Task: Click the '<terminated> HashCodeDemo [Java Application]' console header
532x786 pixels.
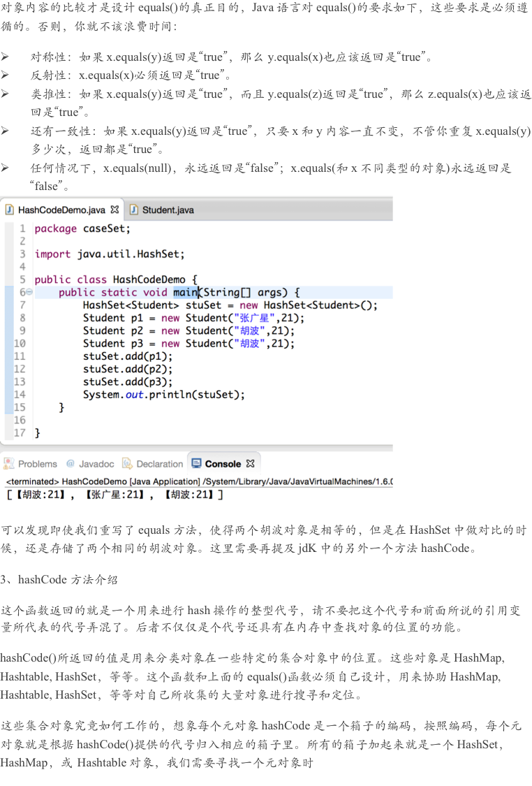Action: (x=199, y=481)
